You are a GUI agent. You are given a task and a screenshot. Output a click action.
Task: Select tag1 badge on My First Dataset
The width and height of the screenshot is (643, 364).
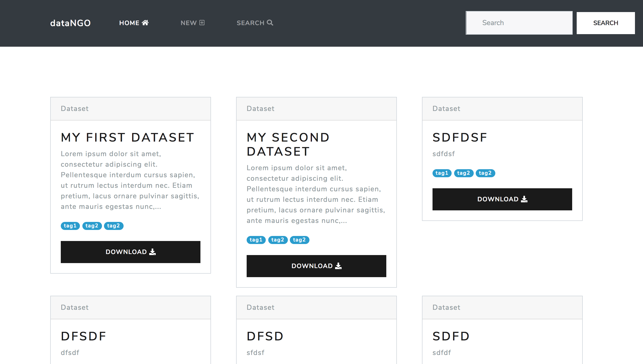(x=70, y=226)
